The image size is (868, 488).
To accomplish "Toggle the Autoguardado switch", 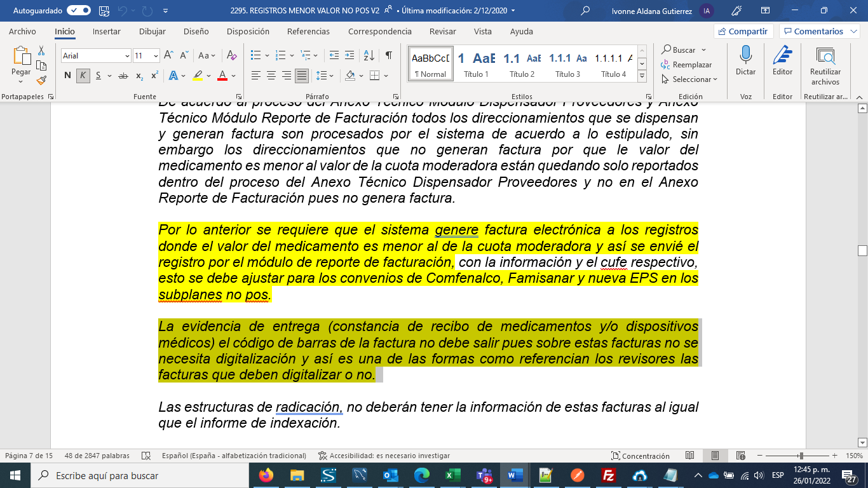I will [78, 11].
